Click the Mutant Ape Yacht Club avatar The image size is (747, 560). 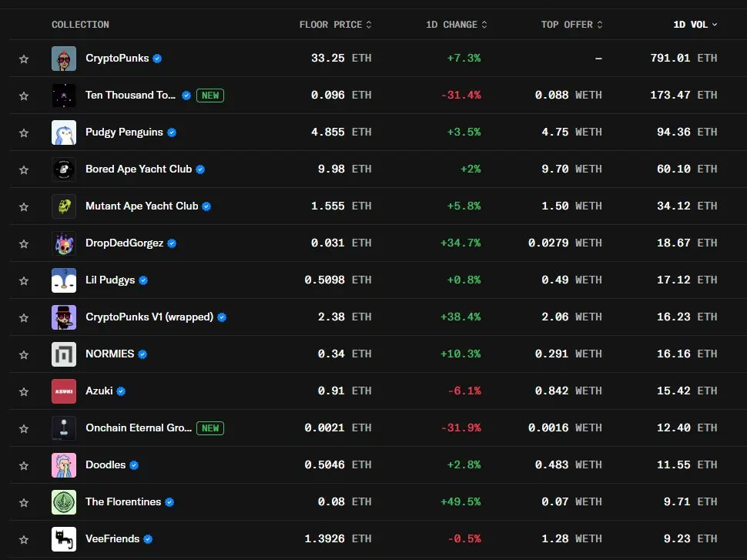click(x=64, y=206)
